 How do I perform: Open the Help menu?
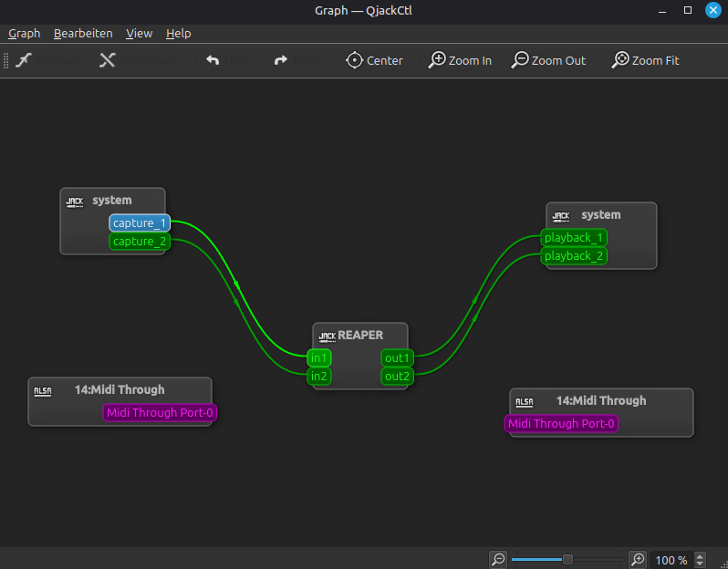pos(178,33)
